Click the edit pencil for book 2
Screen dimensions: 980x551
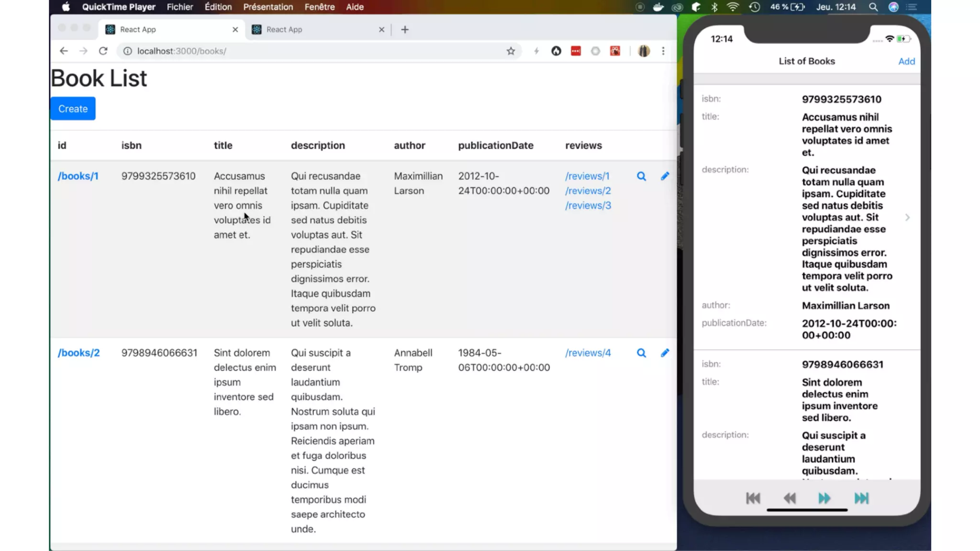tap(665, 353)
